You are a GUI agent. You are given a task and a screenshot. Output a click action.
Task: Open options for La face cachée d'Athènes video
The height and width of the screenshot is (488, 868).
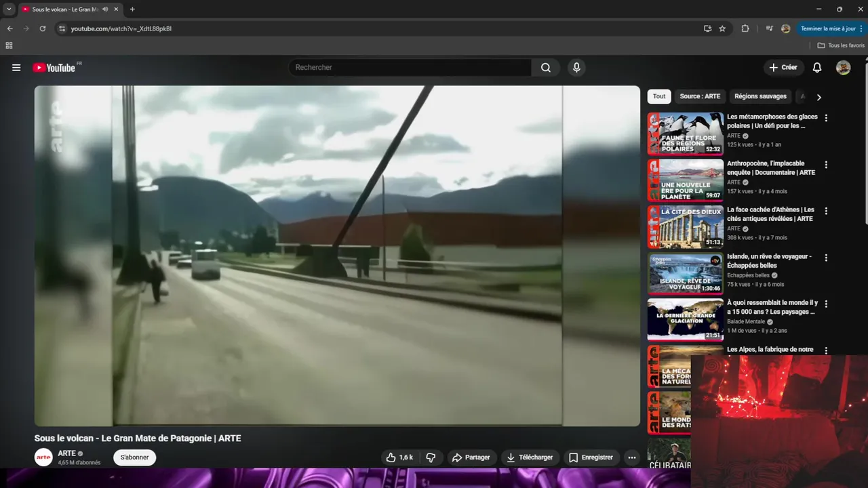[x=826, y=211]
